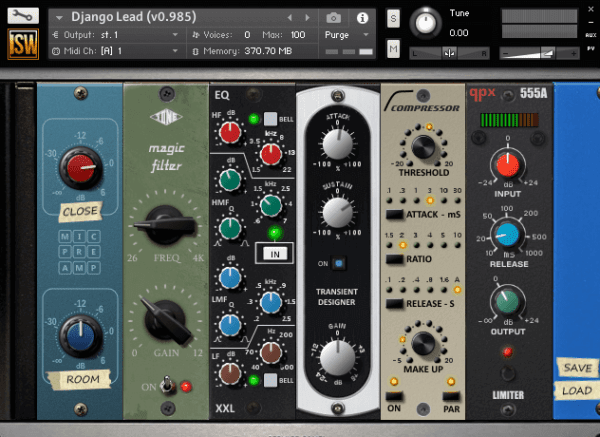Viewport: 600px width, 437px height.
Task: Go to the previous instrument arrow
Action: point(290,18)
